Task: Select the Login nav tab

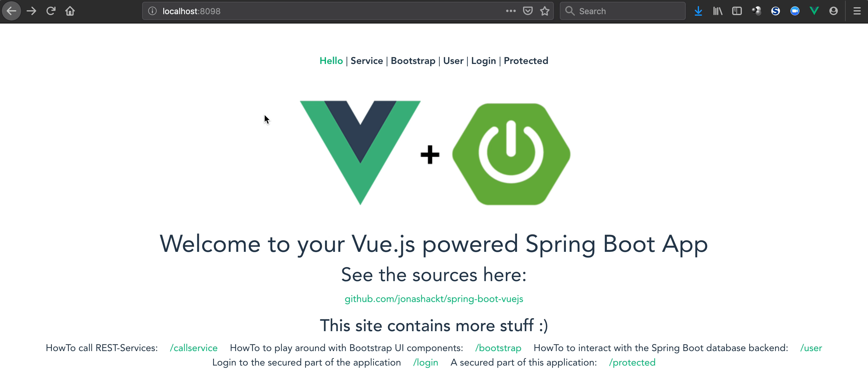Action: click(483, 61)
